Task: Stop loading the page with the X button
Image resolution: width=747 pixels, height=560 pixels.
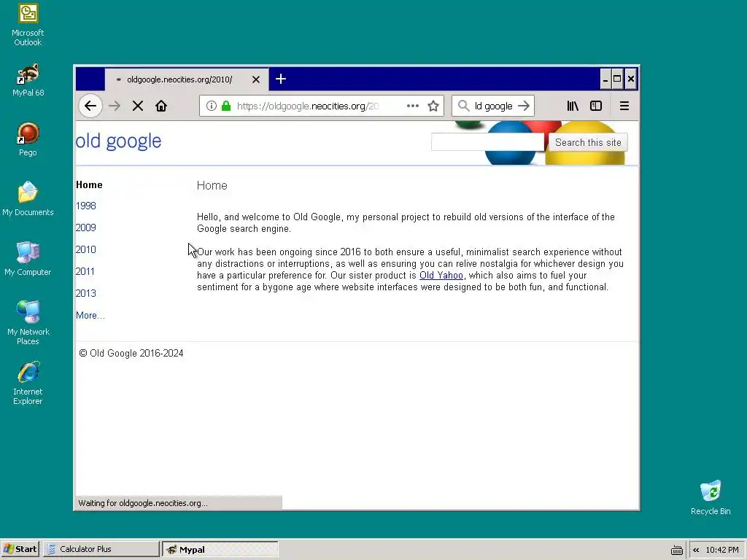Action: point(138,106)
